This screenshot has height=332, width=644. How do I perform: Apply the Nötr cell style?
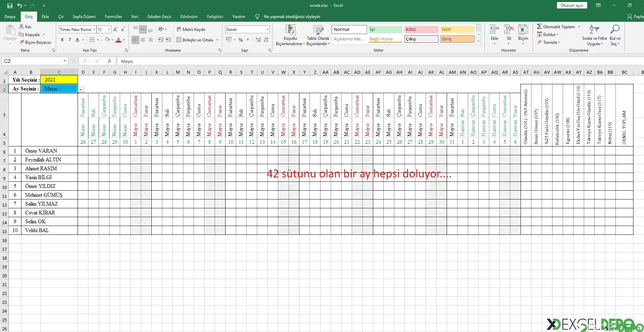pyautogui.click(x=457, y=29)
